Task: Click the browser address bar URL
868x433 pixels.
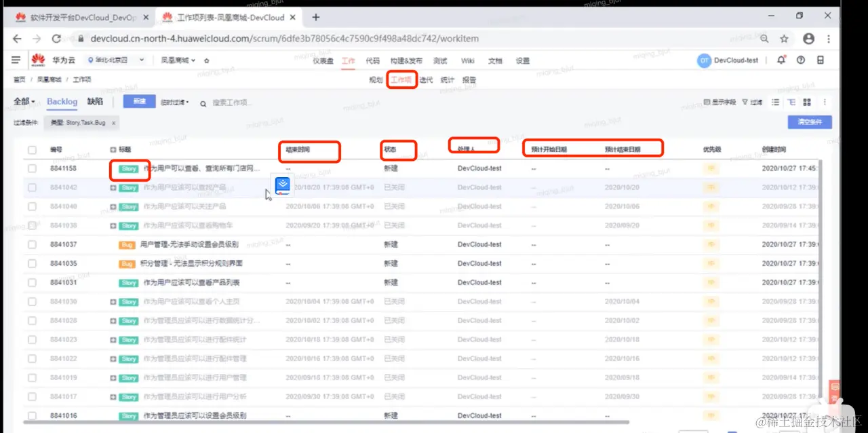Action: pyautogui.click(x=285, y=39)
